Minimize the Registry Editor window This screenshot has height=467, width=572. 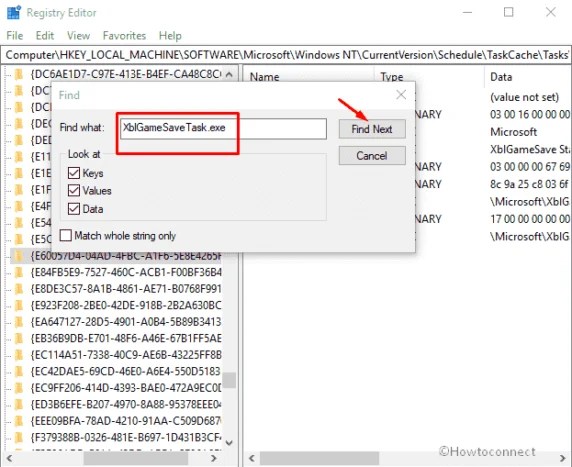[467, 12]
